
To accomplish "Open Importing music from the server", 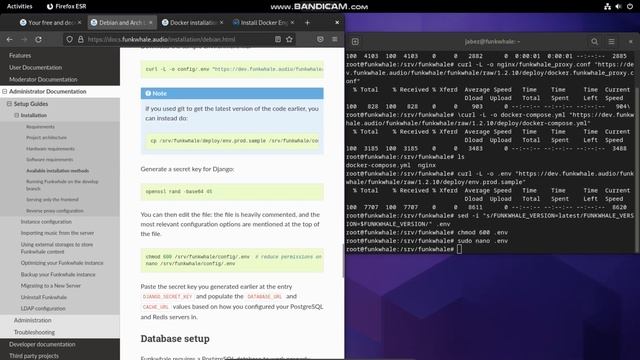I will click(x=57, y=233).
